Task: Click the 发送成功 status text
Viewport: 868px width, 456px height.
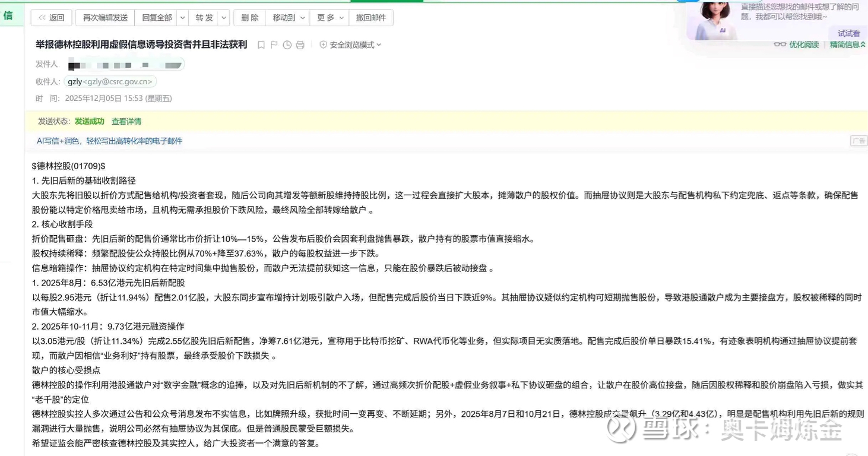Action: (x=89, y=121)
